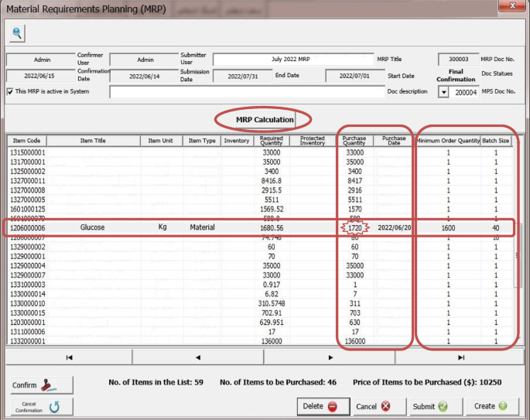The height and width of the screenshot is (420, 530).
Task: Go to the previous record
Action: coord(197,357)
